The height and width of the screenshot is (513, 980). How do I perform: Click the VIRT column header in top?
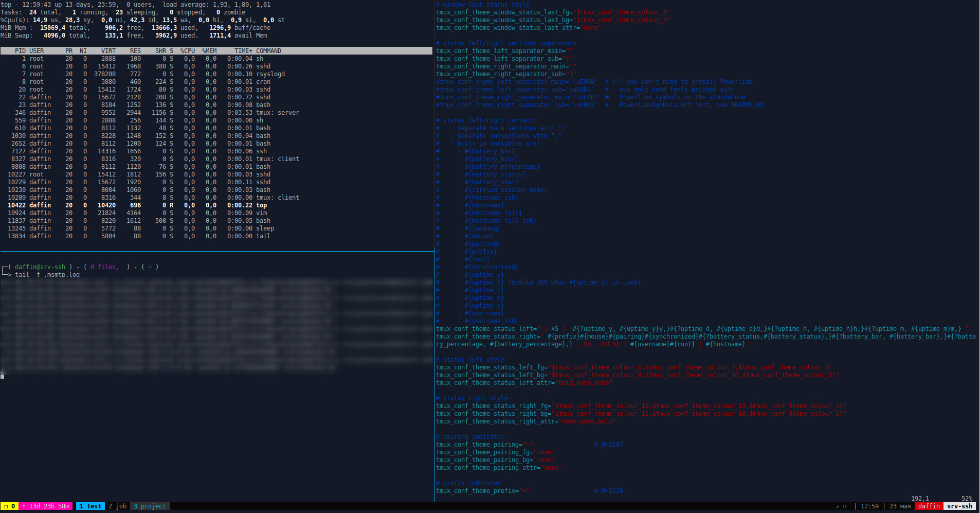(x=108, y=51)
